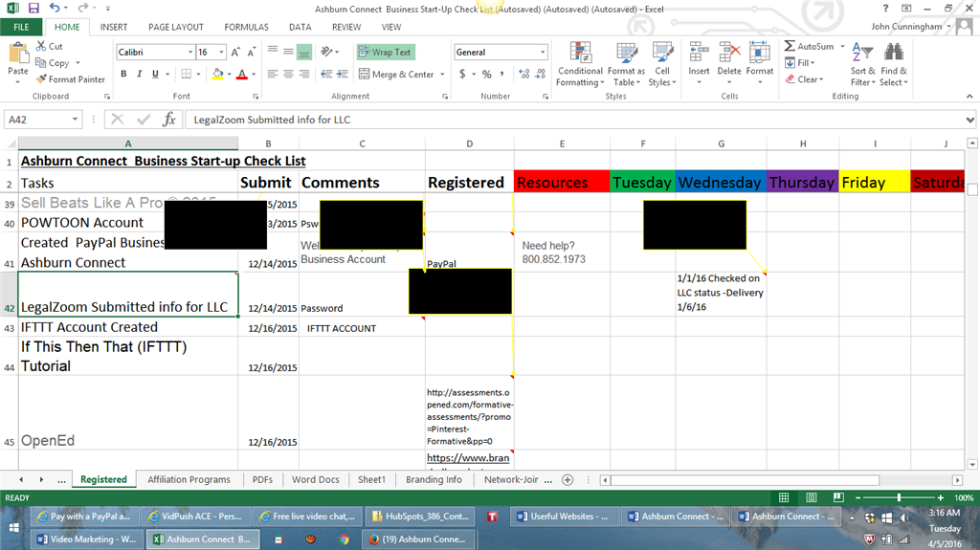This screenshot has height=550, width=980.
Task: Apply percent style format
Action: pyautogui.click(x=487, y=74)
